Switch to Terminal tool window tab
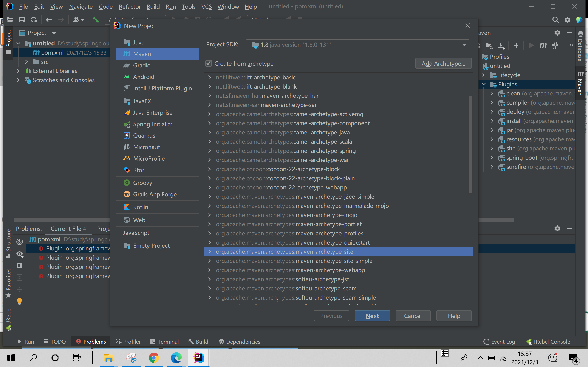Screen dimensions: 588x367 pos(164,342)
